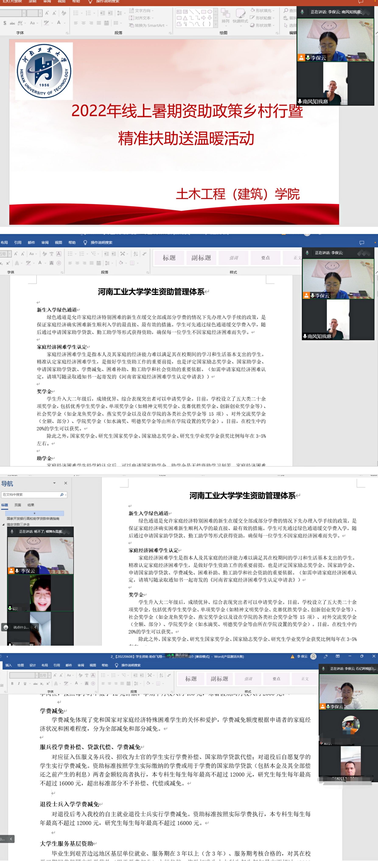Image resolution: width=378 pixels, height=868 pixels.
Task: Open emoji icon beside 说点什么...
Action: [x=6, y=627]
